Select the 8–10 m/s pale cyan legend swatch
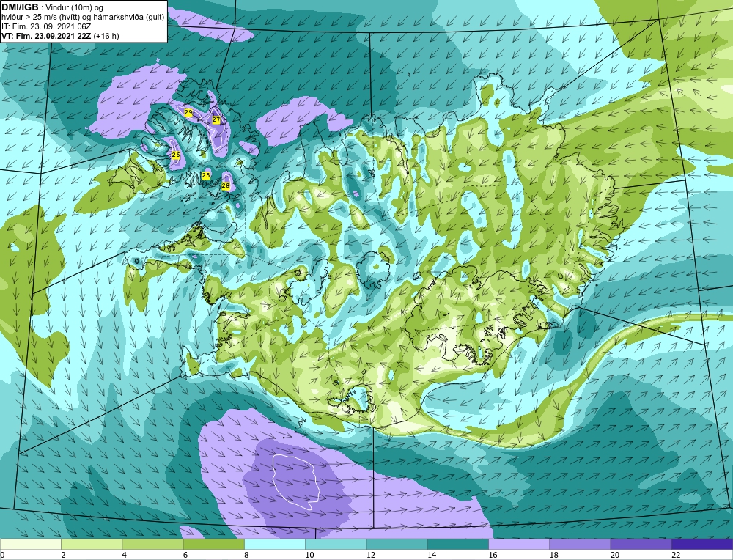Image resolution: width=733 pixels, height=560 pixels. (275, 544)
